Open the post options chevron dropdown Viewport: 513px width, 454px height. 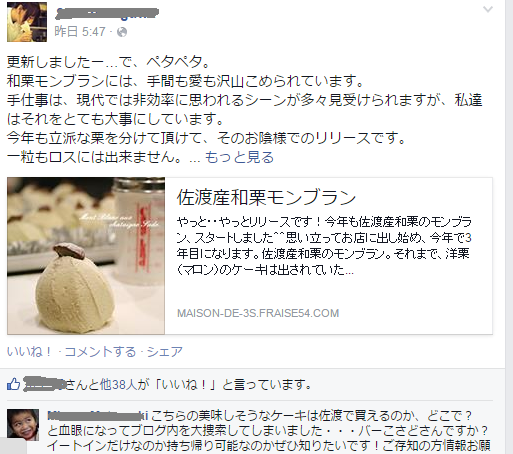click(x=488, y=10)
